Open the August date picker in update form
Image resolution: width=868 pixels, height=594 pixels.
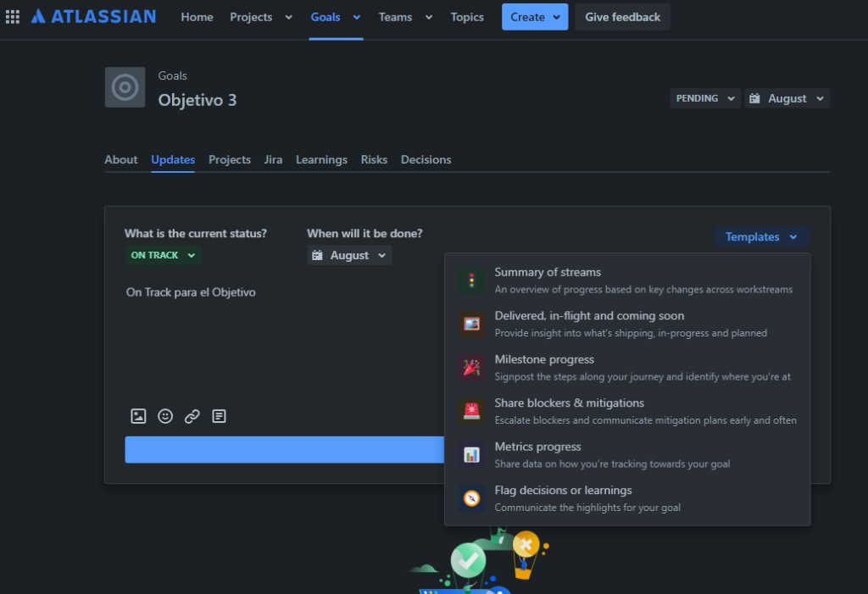coord(348,255)
